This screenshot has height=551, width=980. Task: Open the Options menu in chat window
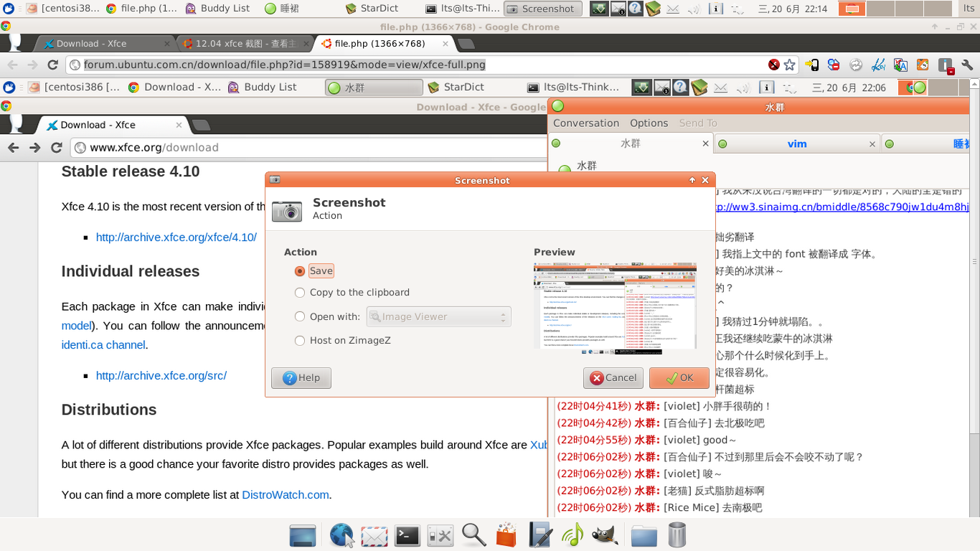[649, 123]
